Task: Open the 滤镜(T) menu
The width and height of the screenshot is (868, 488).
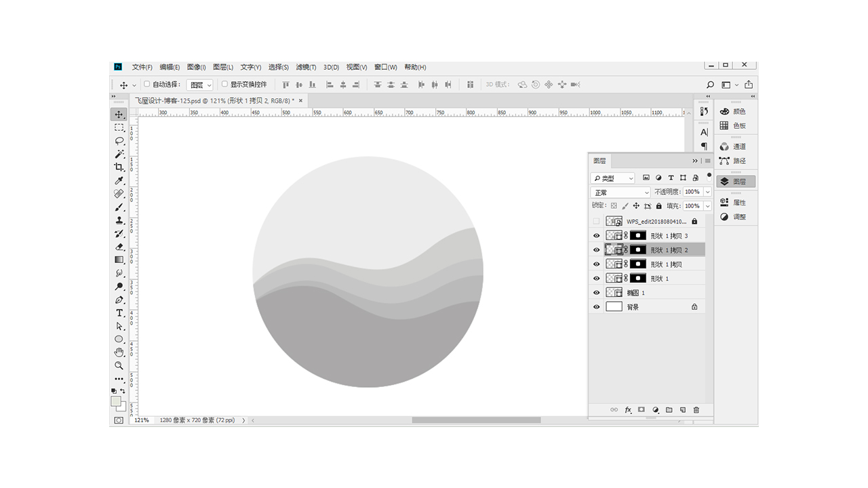Action: coord(306,67)
